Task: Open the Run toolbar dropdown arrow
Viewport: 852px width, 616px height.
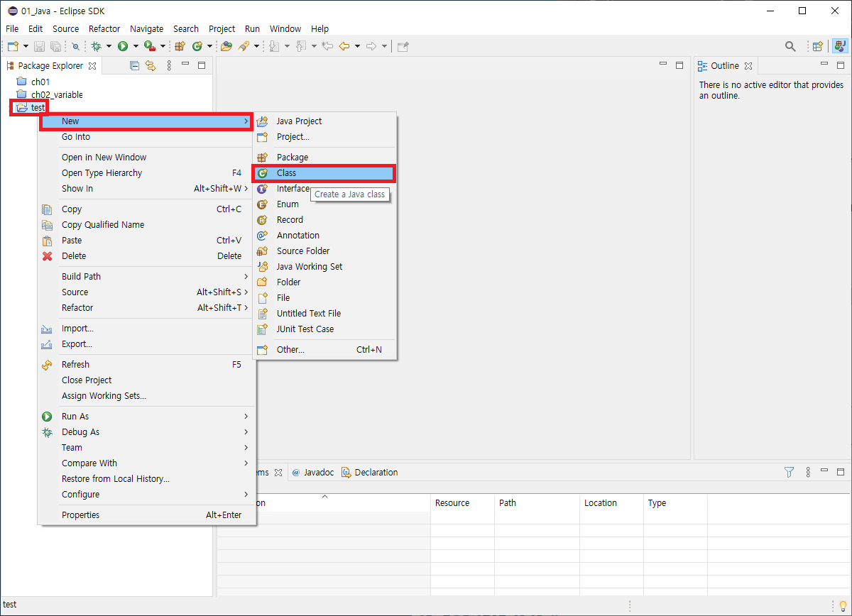Action: 136,46
